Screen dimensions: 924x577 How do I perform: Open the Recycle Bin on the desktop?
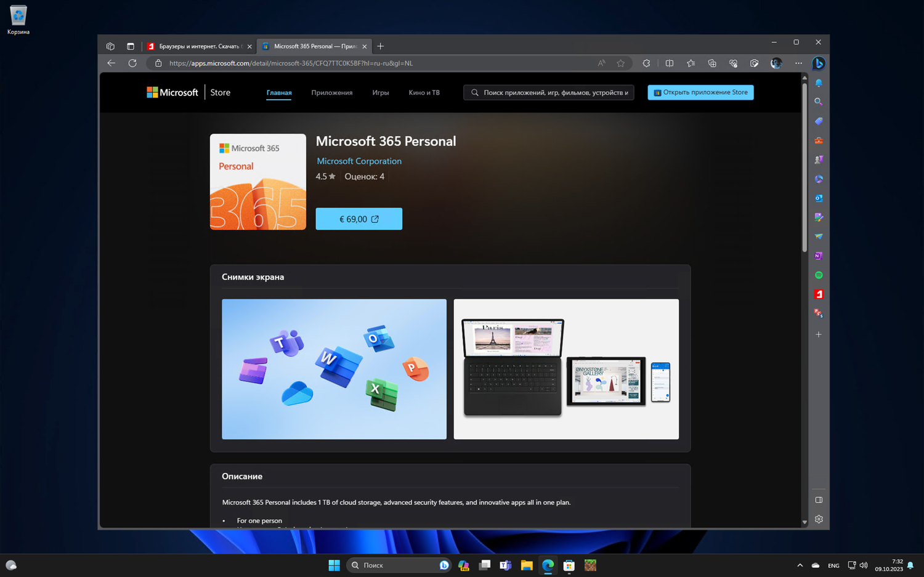click(18, 20)
